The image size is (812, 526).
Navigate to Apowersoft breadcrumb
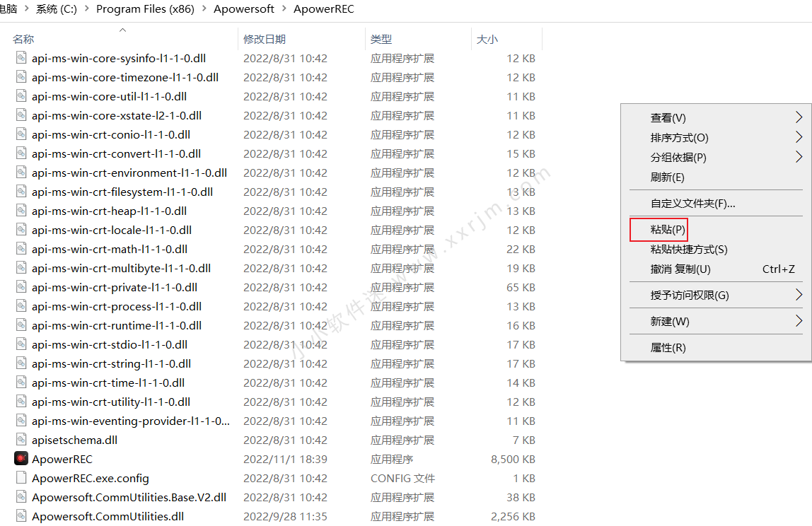point(244,8)
